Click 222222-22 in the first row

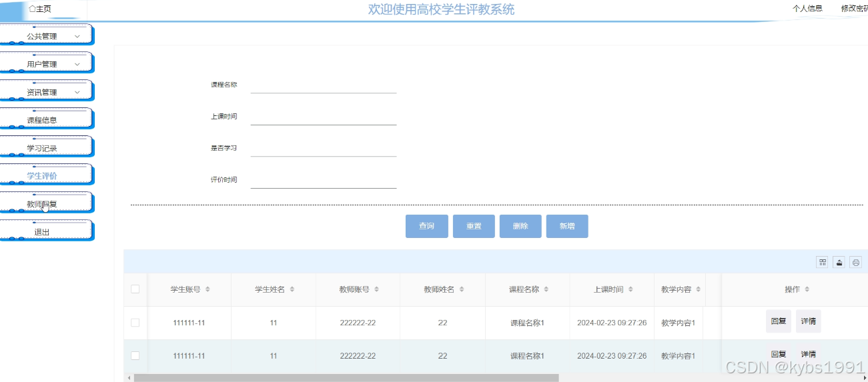358,323
